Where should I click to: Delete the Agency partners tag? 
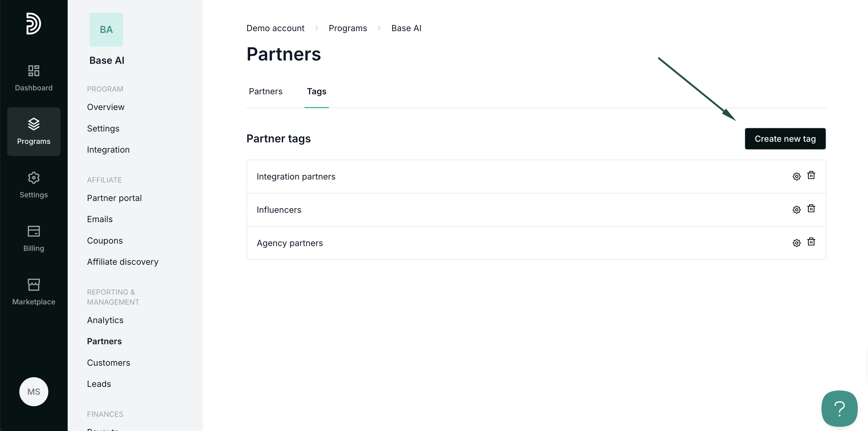(x=811, y=242)
